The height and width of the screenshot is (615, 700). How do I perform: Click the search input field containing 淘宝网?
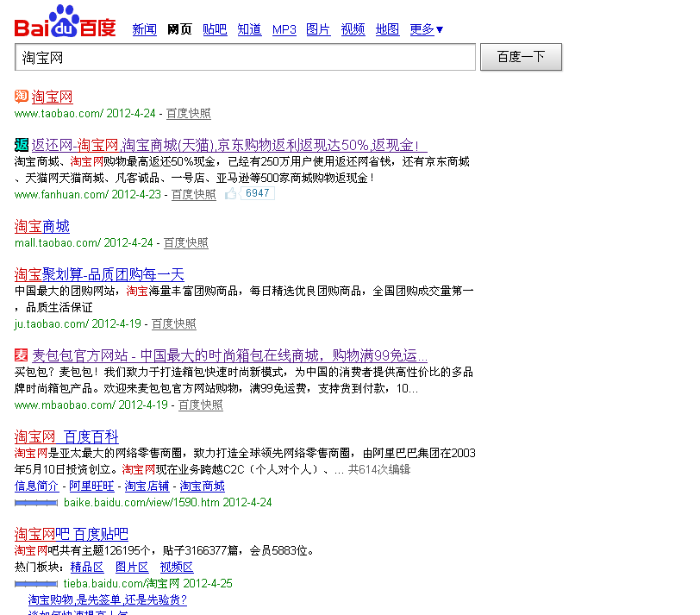click(x=246, y=58)
